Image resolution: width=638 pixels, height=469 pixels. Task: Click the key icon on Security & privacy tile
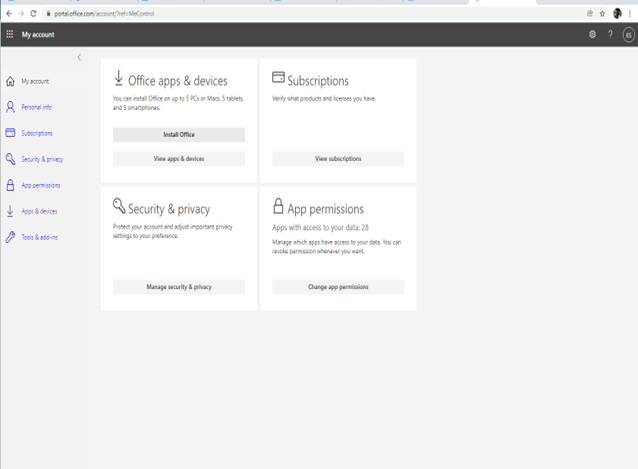point(119,206)
